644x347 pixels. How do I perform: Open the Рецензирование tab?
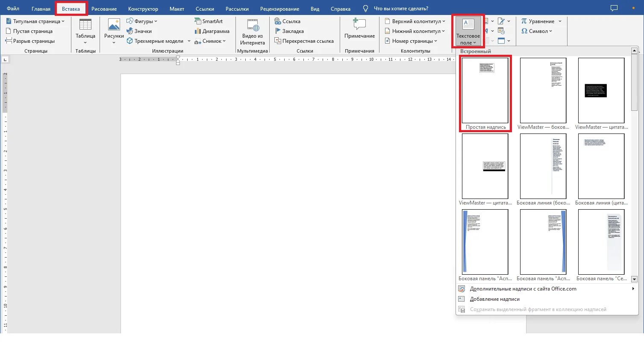pyautogui.click(x=279, y=9)
